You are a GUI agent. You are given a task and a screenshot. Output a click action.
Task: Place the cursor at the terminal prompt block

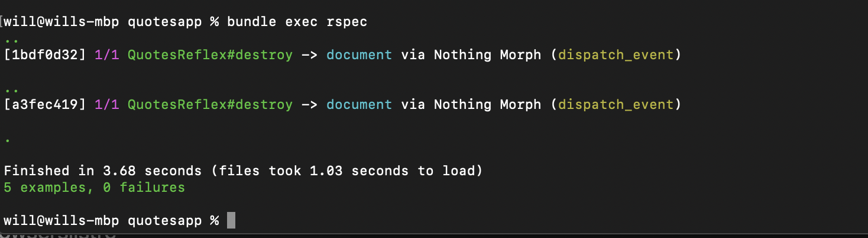[x=231, y=220]
